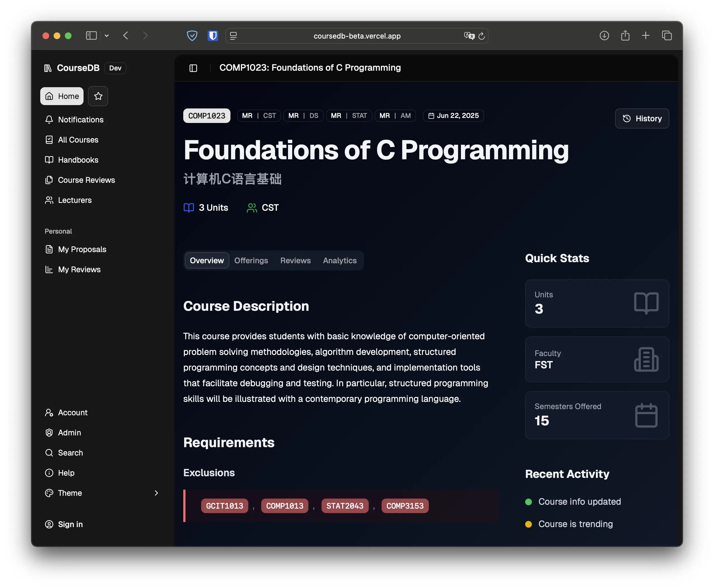Click the MR | STAT badge
This screenshot has width=714, height=588.
349,116
